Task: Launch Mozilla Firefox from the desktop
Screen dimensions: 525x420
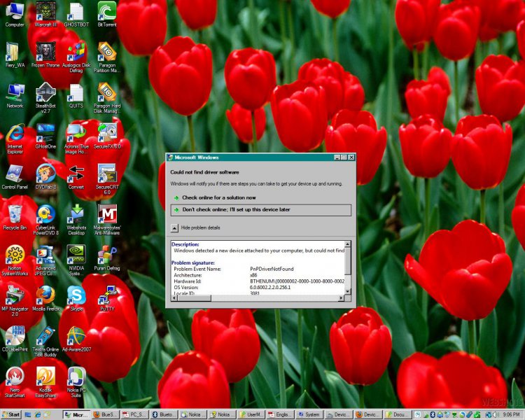Action: [x=45, y=295]
